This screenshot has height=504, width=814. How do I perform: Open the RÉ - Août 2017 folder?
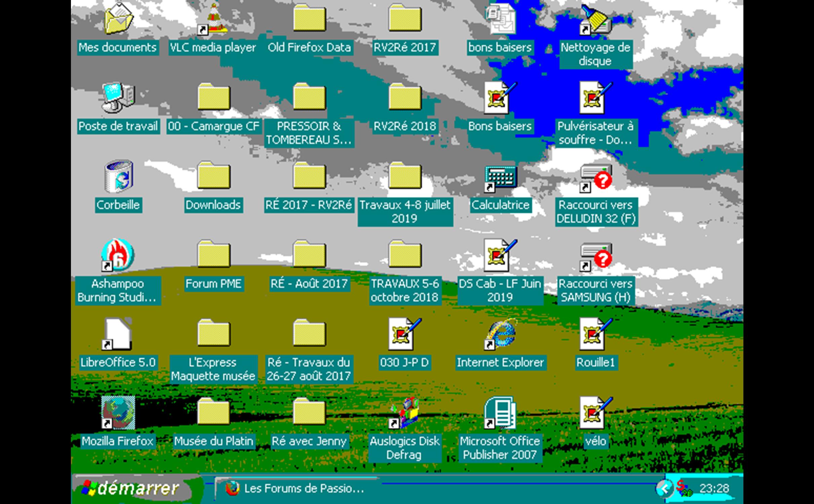coord(309,254)
